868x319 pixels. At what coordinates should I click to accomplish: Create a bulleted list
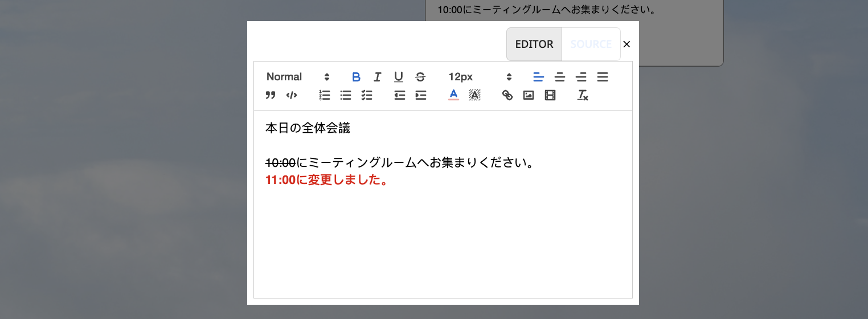pos(346,95)
